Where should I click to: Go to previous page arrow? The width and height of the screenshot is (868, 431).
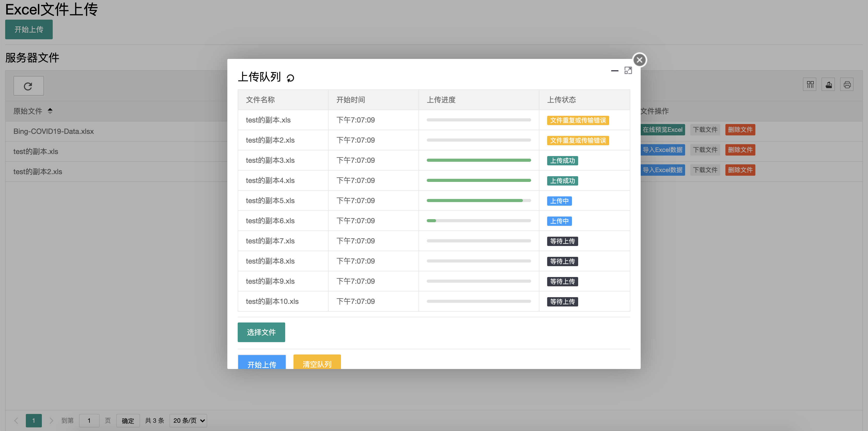click(16, 421)
